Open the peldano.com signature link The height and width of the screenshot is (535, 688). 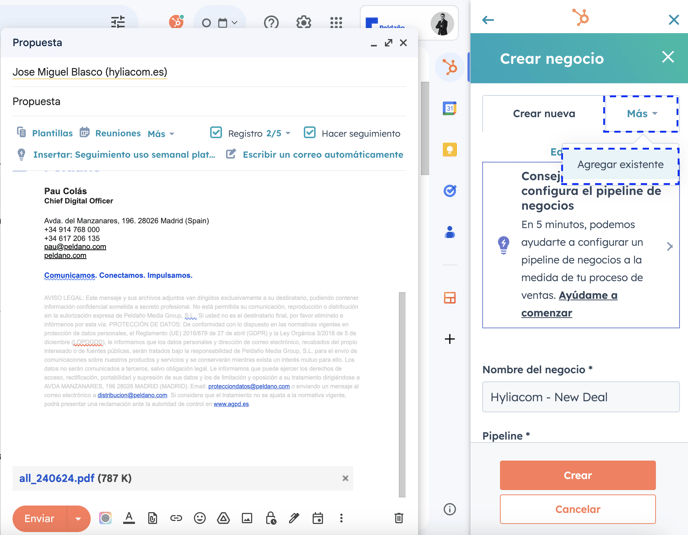pos(65,255)
